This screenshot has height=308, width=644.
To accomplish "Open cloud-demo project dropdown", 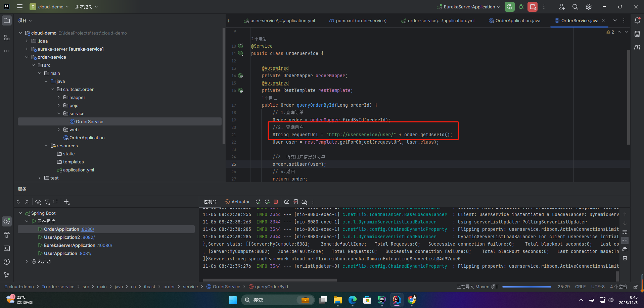I will click(x=49, y=7).
